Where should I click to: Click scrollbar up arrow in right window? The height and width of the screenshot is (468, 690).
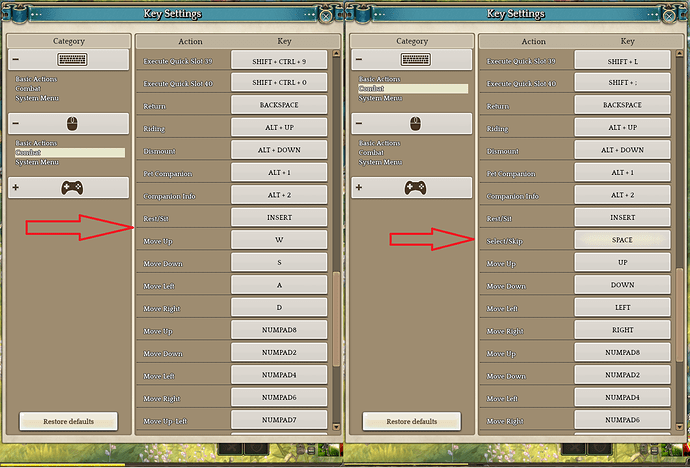coord(679,54)
